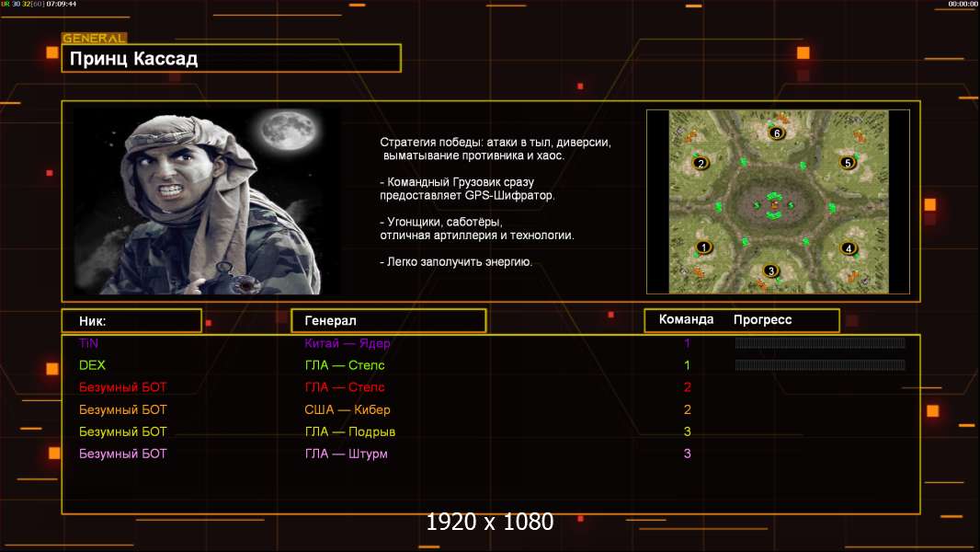Click the 'Команда' column header
Image resolution: width=980 pixels, height=552 pixels.
click(x=686, y=320)
